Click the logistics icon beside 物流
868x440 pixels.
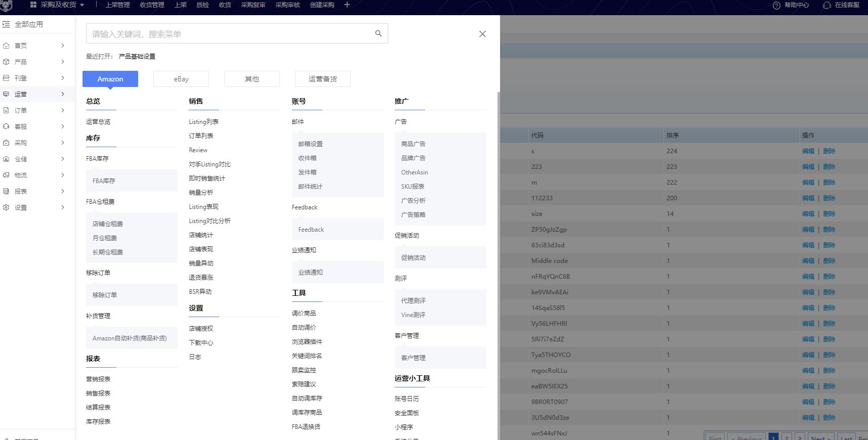(x=6, y=175)
